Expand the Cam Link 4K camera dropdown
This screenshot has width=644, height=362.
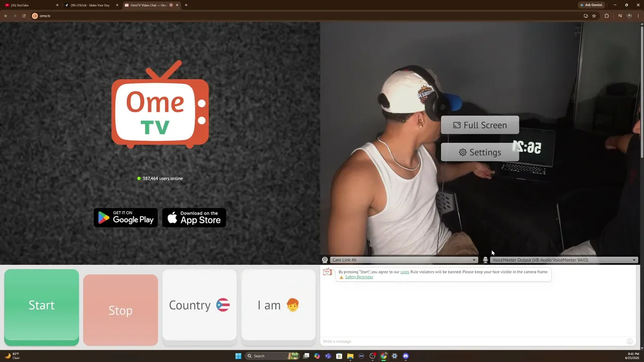[404, 260]
